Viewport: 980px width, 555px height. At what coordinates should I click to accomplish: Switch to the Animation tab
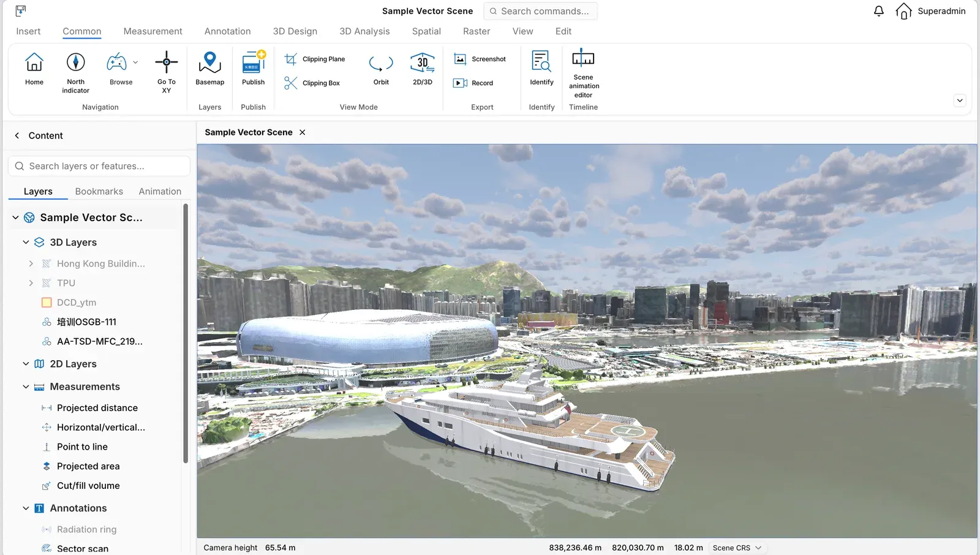160,192
